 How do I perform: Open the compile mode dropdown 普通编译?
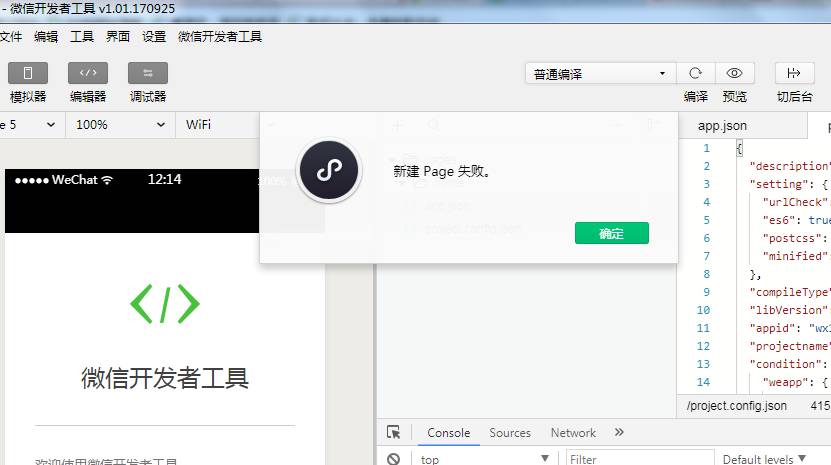coord(600,74)
